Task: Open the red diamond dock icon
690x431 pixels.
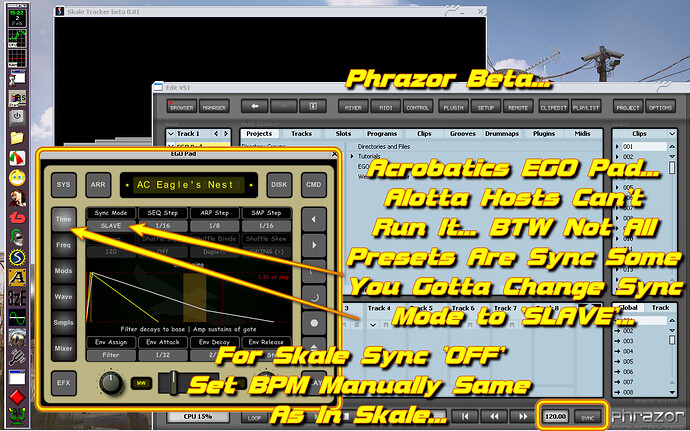Action: click(17, 397)
